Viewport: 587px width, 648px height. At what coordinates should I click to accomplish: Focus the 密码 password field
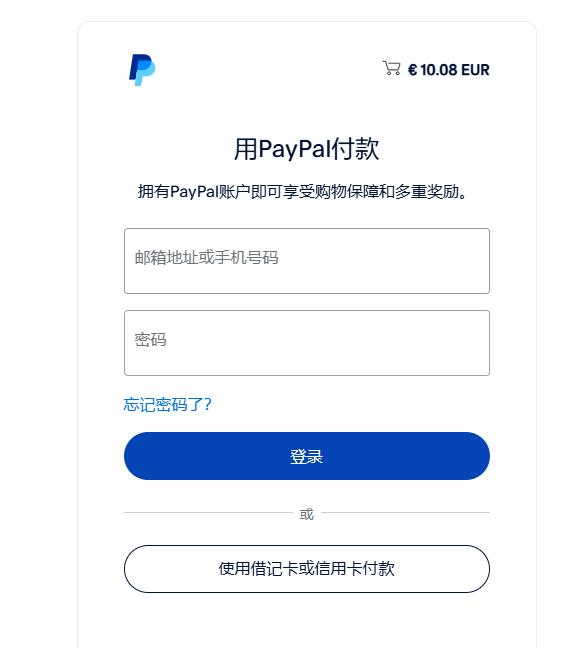tap(307, 343)
